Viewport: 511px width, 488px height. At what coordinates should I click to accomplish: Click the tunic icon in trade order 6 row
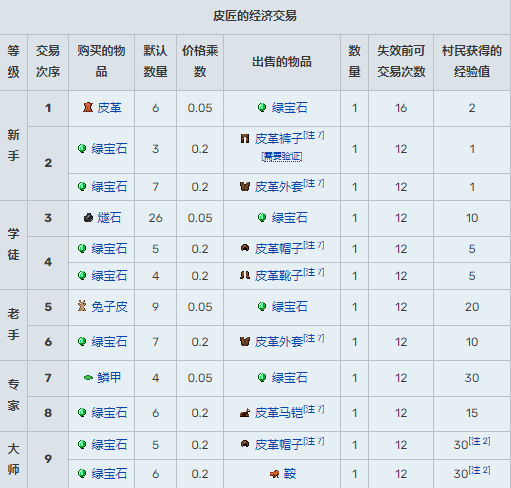[x=245, y=342]
